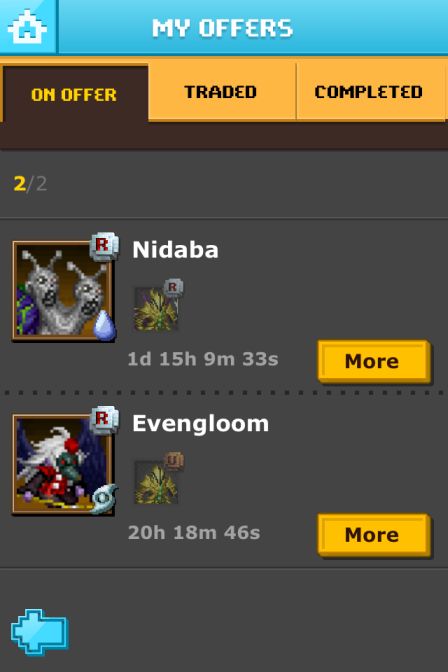
Task: Tap the My Offers header title
Action: point(222,28)
